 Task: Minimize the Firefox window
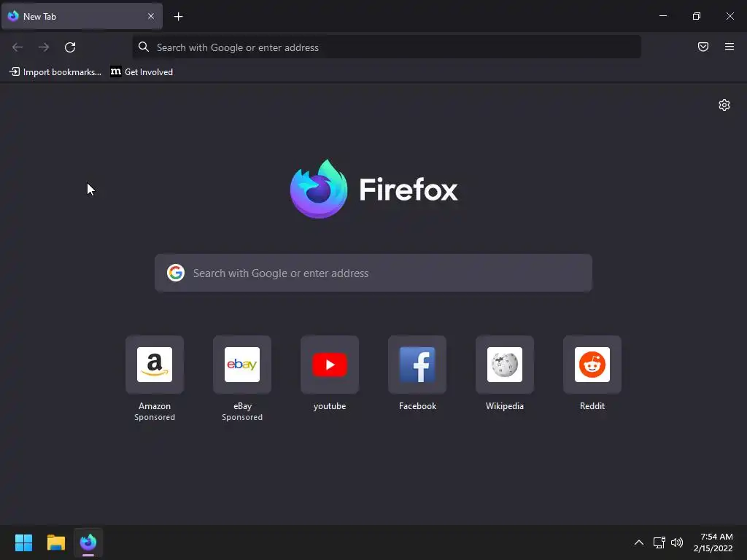(x=663, y=16)
